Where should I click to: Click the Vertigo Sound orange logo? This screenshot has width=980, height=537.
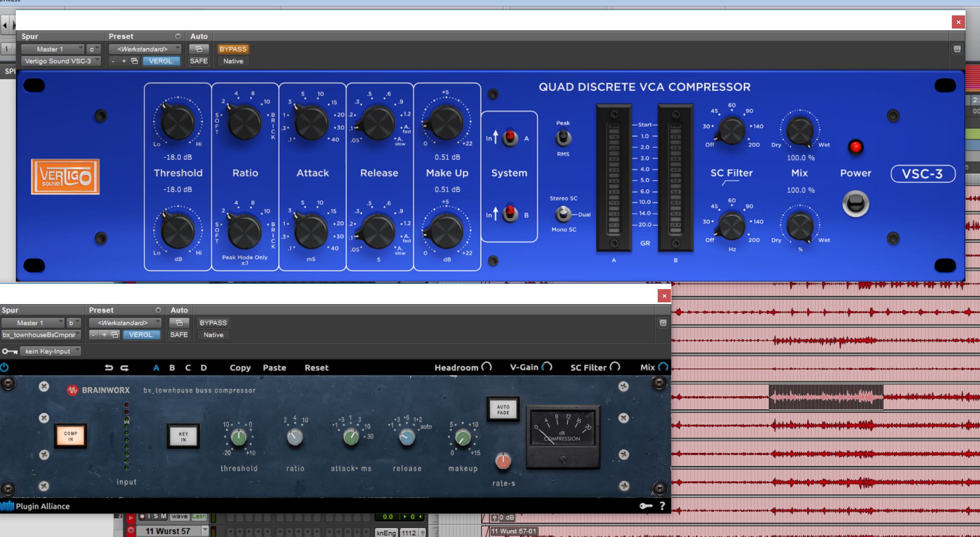66,177
